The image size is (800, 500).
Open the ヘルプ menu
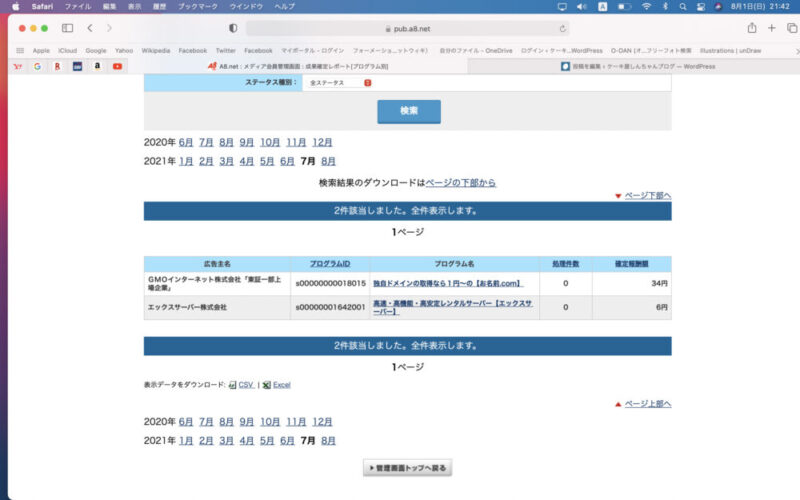click(284, 7)
